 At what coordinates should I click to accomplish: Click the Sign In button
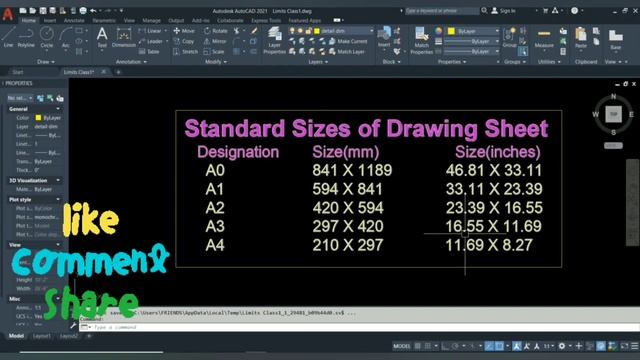[x=504, y=11]
